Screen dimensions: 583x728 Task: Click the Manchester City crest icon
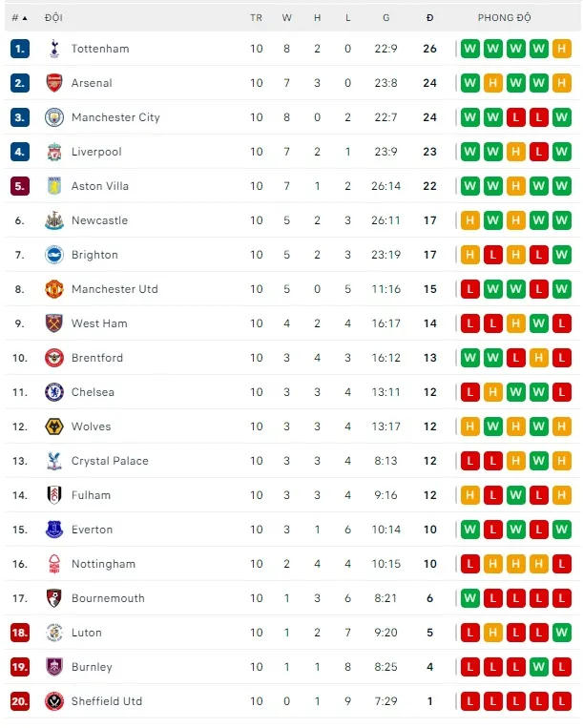click(x=53, y=117)
